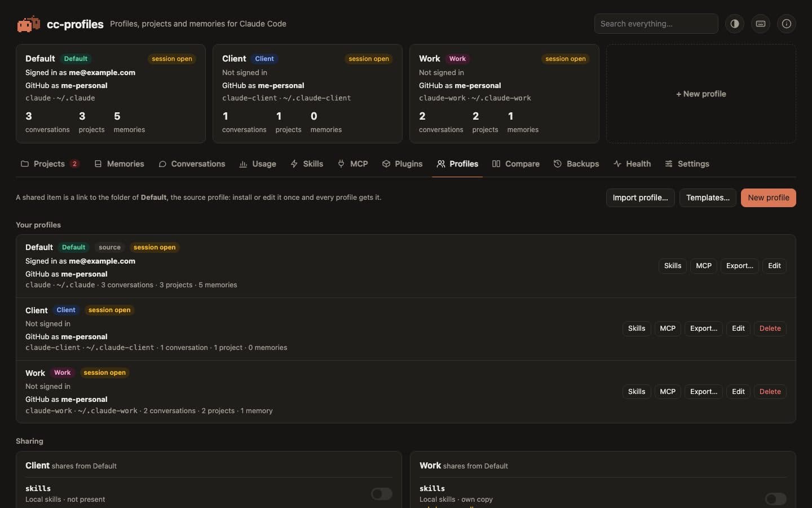
Task: Open the Import profile… dialog
Action: pyautogui.click(x=641, y=198)
